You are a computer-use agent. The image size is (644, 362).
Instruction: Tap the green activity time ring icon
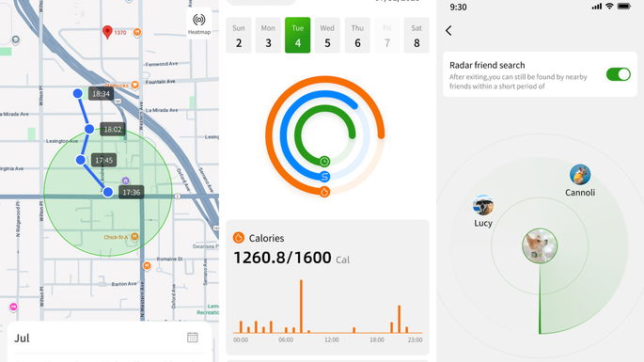tap(324, 161)
